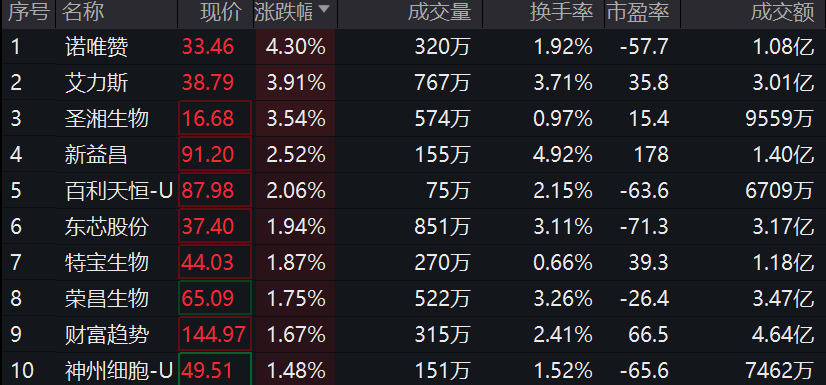
Task: Open 特宝生物 stock details
Action: pos(106,262)
